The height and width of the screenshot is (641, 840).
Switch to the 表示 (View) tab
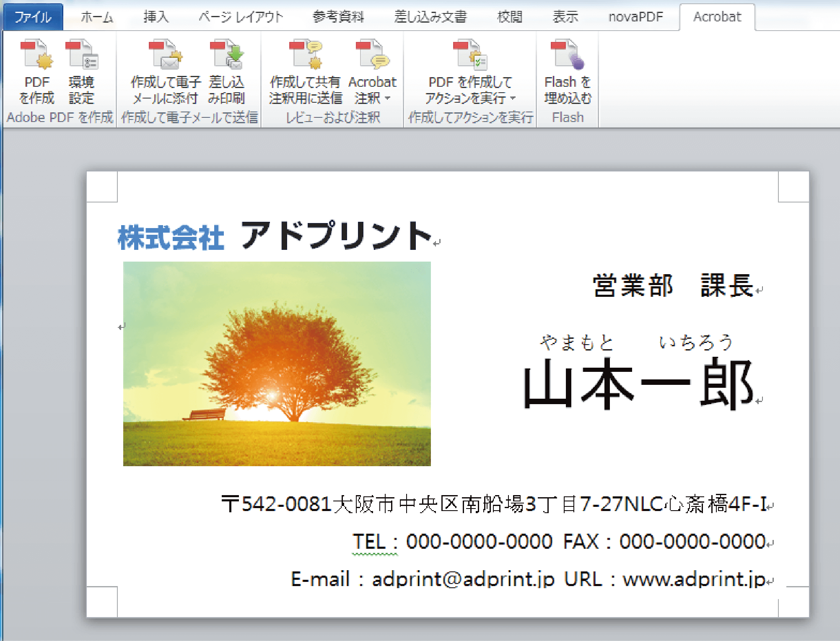pyautogui.click(x=565, y=17)
